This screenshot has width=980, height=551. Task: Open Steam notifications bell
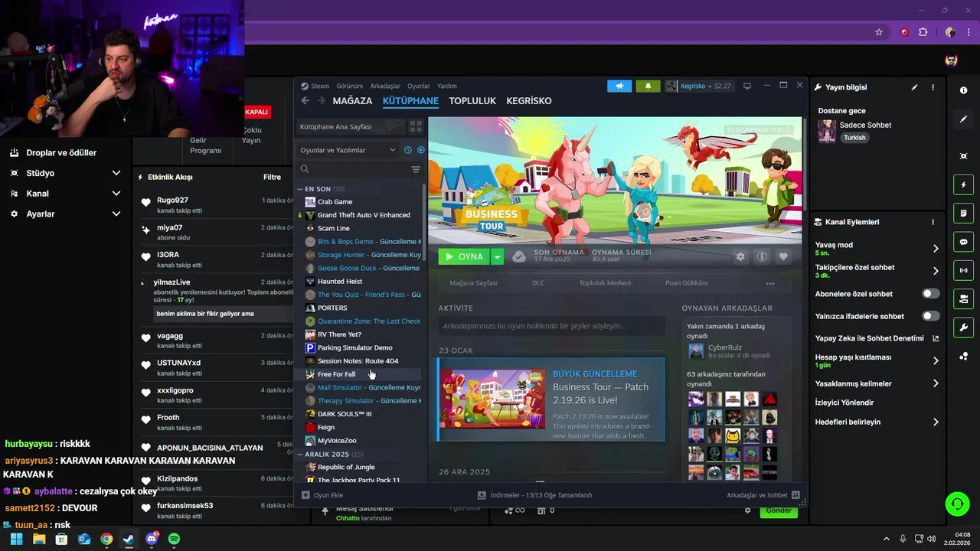click(648, 86)
